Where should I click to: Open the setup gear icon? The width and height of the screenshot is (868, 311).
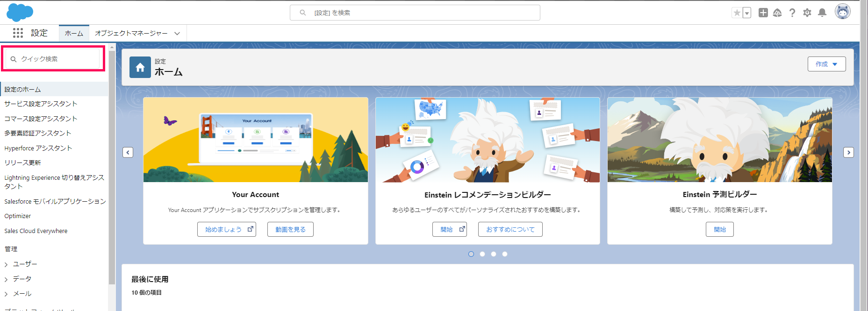[807, 13]
